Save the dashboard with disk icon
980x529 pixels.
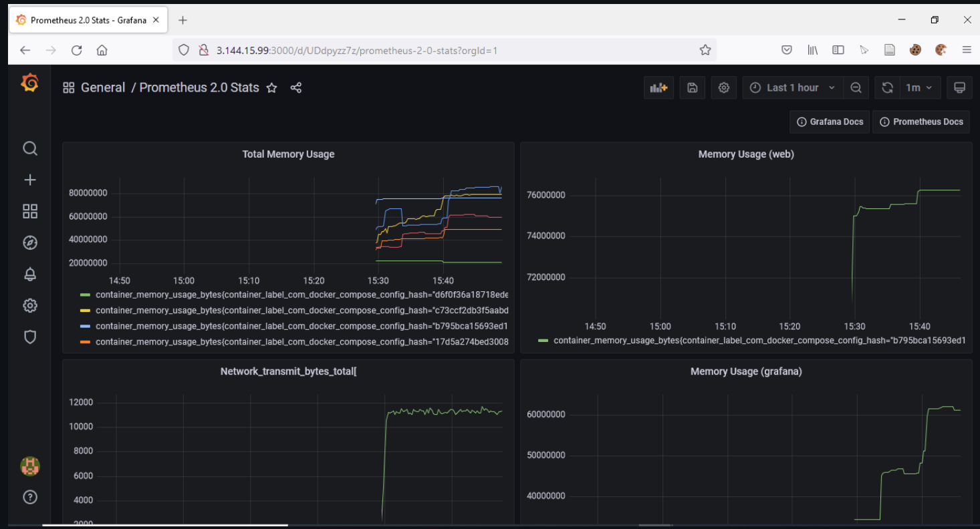click(x=693, y=87)
